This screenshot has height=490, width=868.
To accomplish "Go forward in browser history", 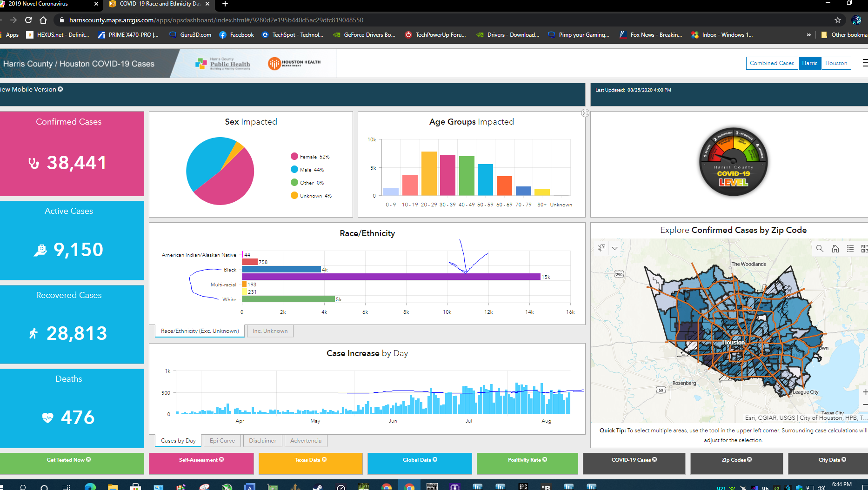I will coord(13,20).
